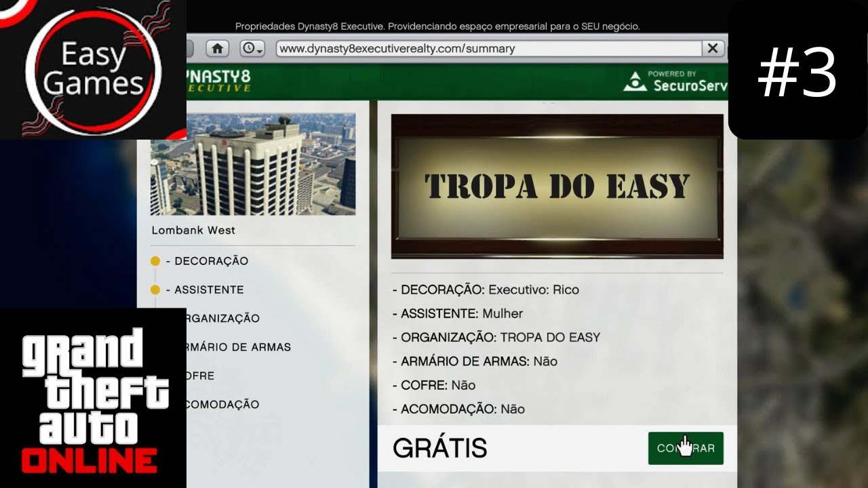Open the ASSISTENTE step
This screenshot has width=868, height=488.
205,289
